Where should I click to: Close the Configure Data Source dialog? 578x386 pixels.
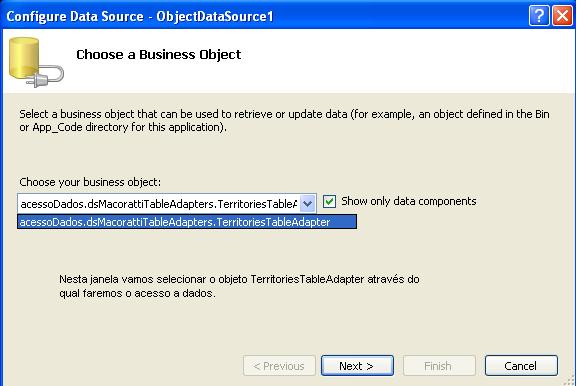point(562,16)
